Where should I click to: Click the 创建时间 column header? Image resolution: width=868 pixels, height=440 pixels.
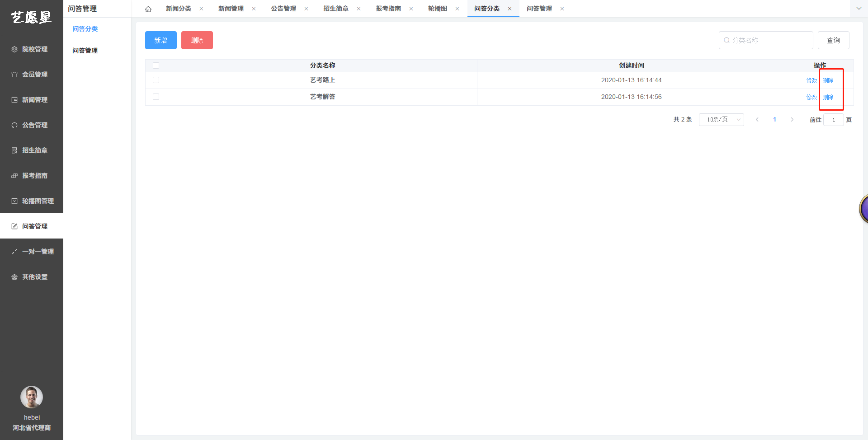pos(632,66)
